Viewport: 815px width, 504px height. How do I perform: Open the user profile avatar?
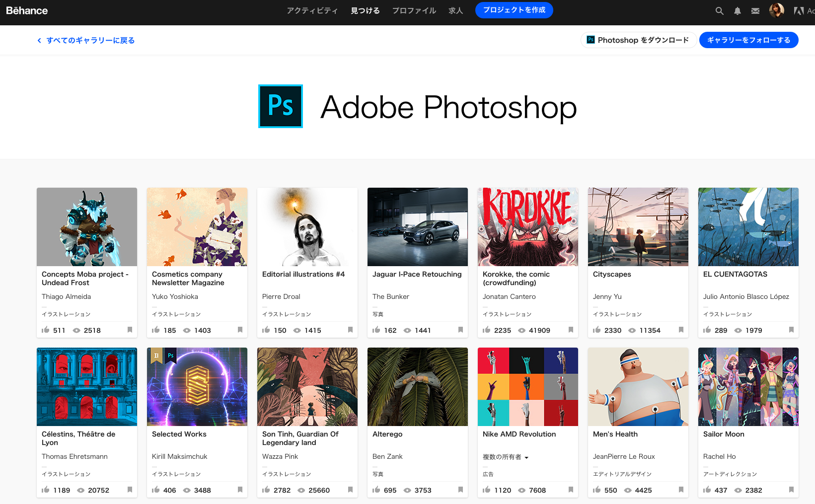777,10
